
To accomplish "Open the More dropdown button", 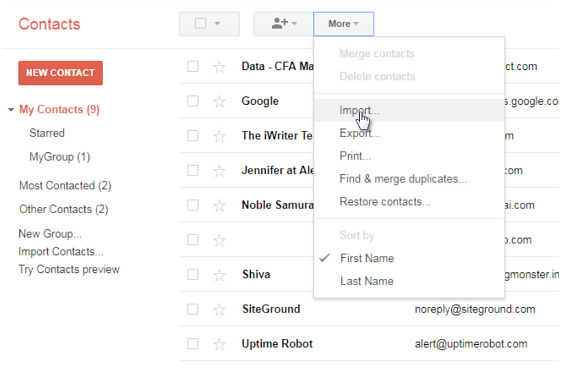I will [x=343, y=24].
